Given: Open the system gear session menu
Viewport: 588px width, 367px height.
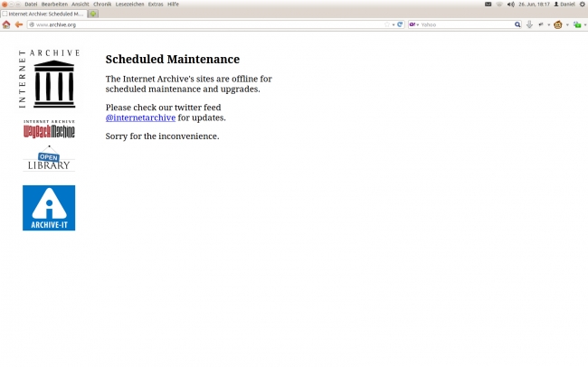Looking at the screenshot, I should 583,5.
